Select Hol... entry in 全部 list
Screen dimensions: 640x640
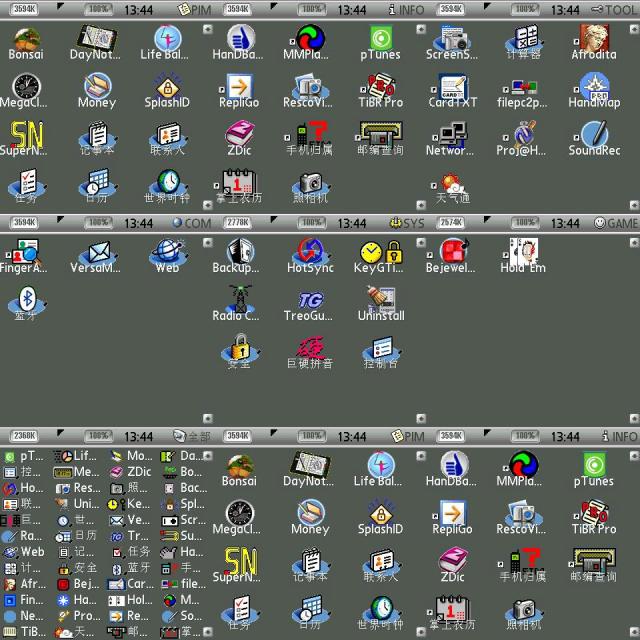point(131,600)
